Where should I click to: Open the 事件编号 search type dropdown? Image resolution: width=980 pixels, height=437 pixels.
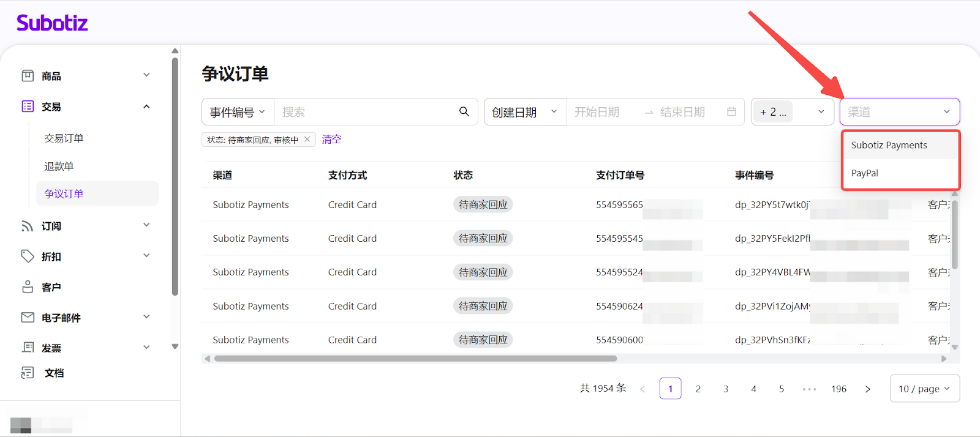[x=238, y=112]
